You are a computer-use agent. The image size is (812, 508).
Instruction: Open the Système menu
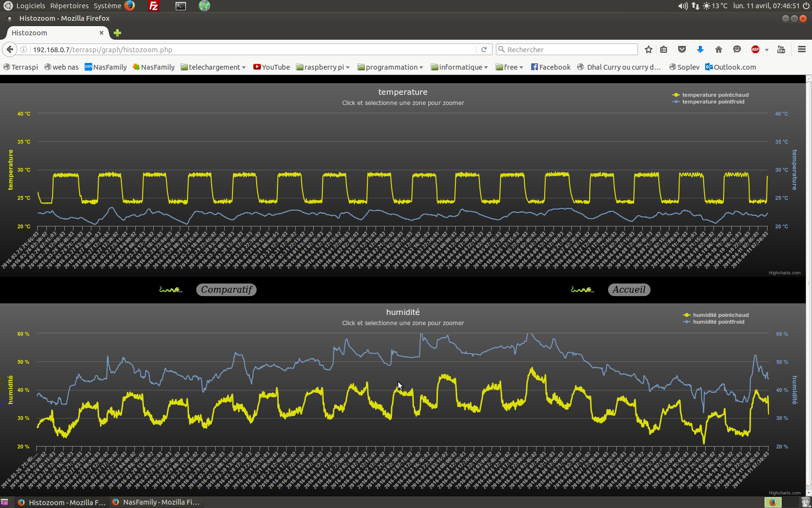point(107,6)
